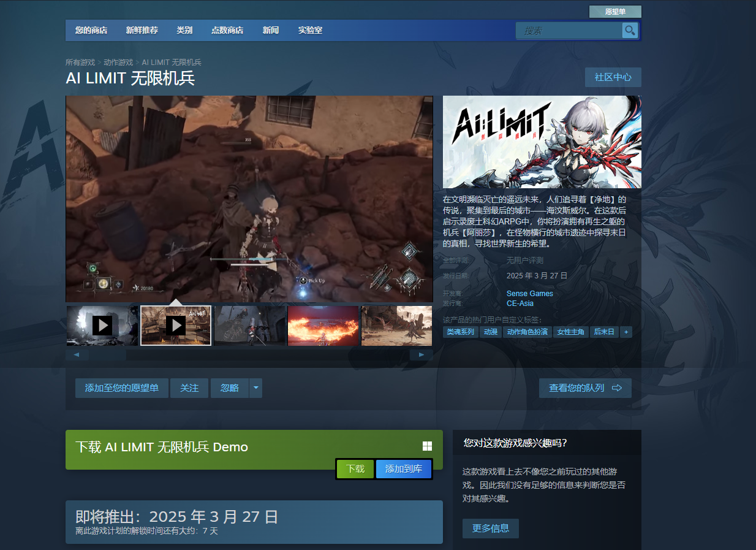Open the 实验室 tab

(310, 30)
